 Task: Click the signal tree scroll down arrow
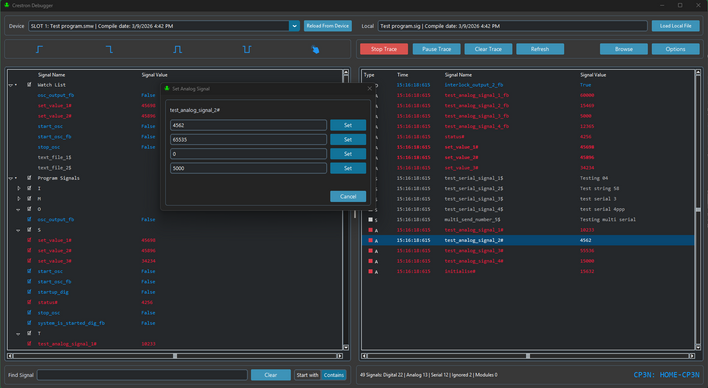pos(346,347)
